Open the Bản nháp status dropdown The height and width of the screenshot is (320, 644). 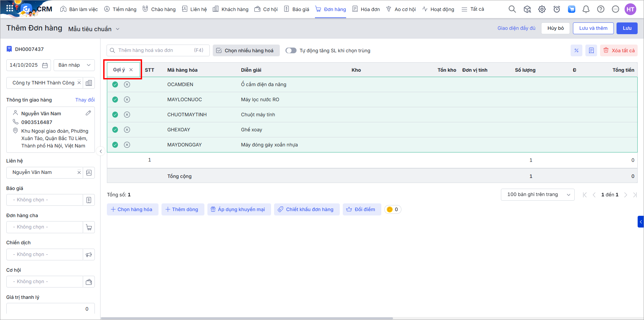[74, 65]
